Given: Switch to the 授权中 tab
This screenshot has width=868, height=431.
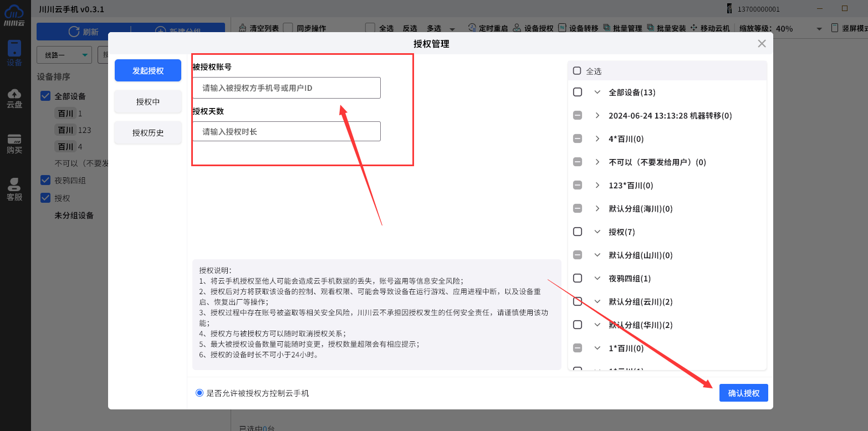Looking at the screenshot, I should [147, 101].
